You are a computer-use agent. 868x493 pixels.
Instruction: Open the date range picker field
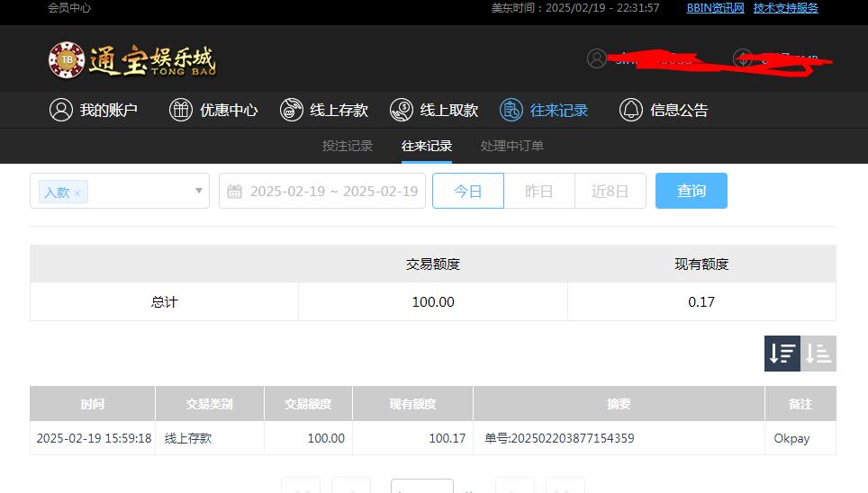pyautogui.click(x=322, y=191)
